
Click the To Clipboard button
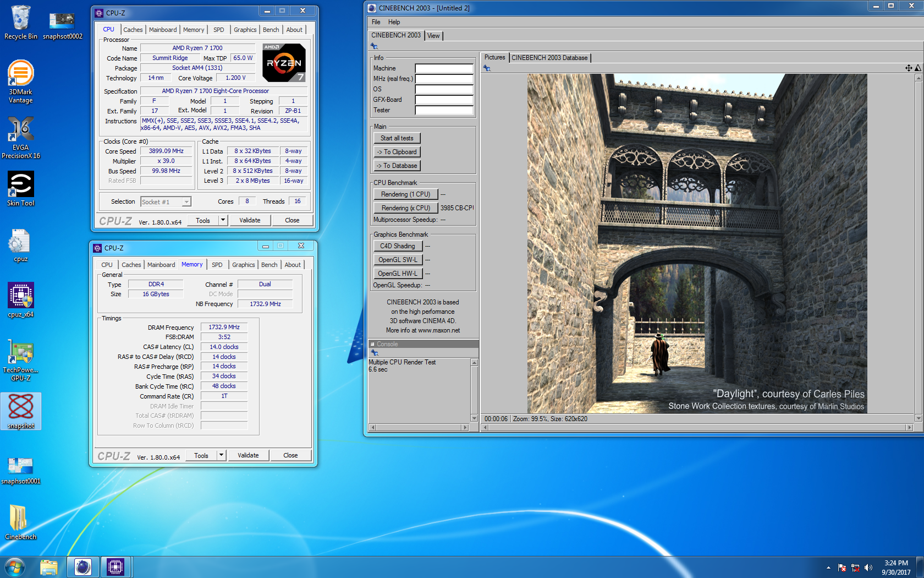[x=397, y=152]
